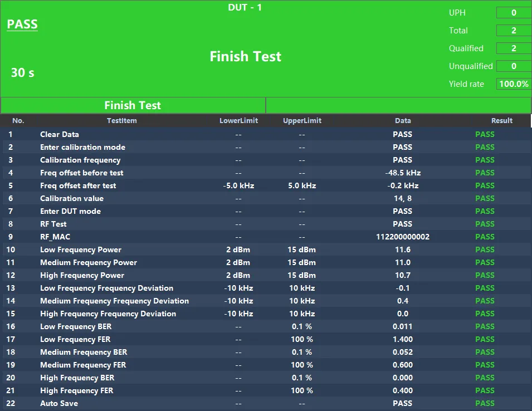Image resolution: width=532 pixels, height=411 pixels.
Task: Click the DUT - 1 panel title
Action: [245, 7]
